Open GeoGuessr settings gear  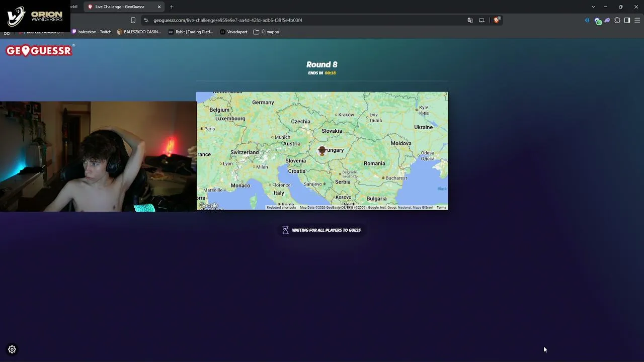(12, 349)
